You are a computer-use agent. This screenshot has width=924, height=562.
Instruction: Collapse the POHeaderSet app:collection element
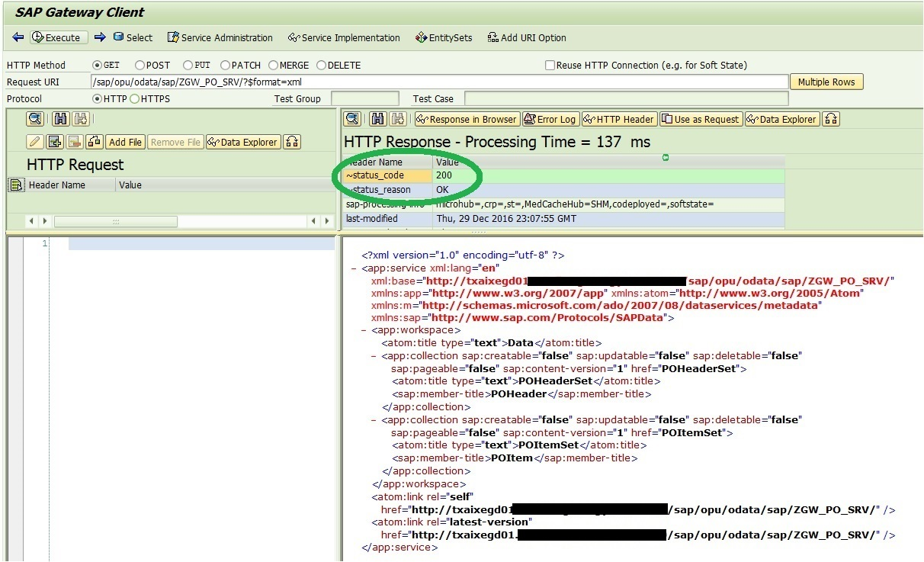point(372,355)
